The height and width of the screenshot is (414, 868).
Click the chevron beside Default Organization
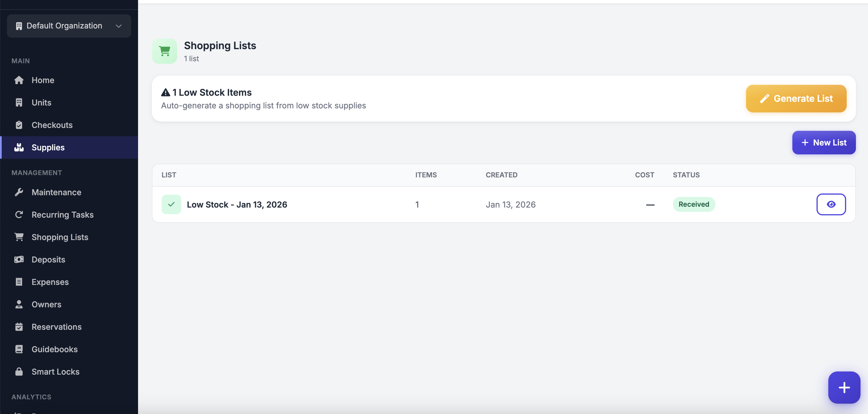pyautogui.click(x=118, y=26)
